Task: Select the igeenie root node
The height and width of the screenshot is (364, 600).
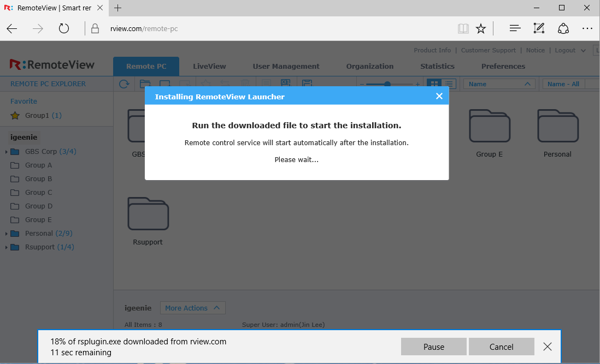Action: (23, 137)
